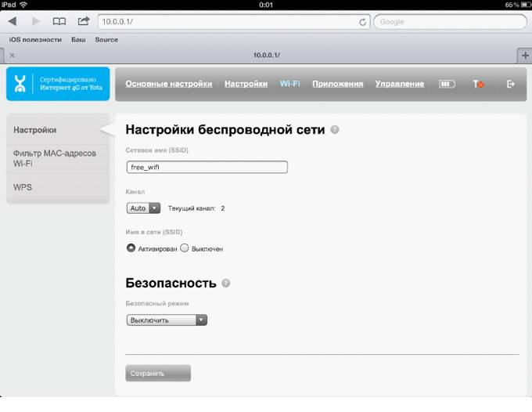Open new tab with plus button

524,56
